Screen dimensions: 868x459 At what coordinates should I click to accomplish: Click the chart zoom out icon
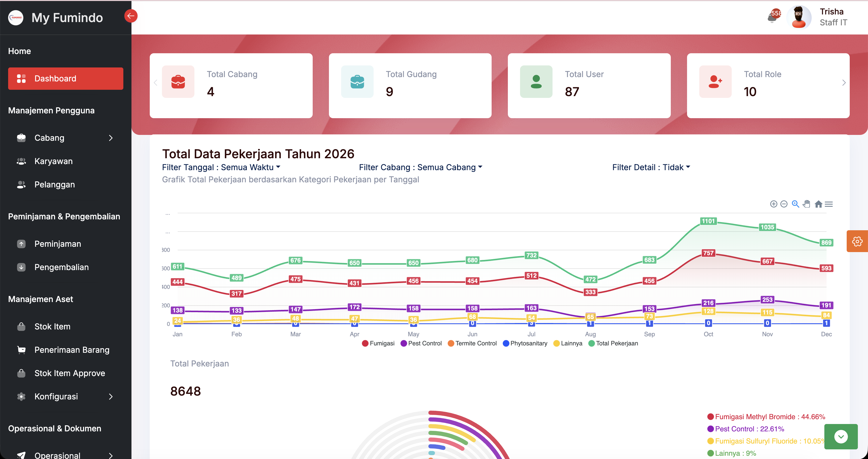pyautogui.click(x=784, y=204)
